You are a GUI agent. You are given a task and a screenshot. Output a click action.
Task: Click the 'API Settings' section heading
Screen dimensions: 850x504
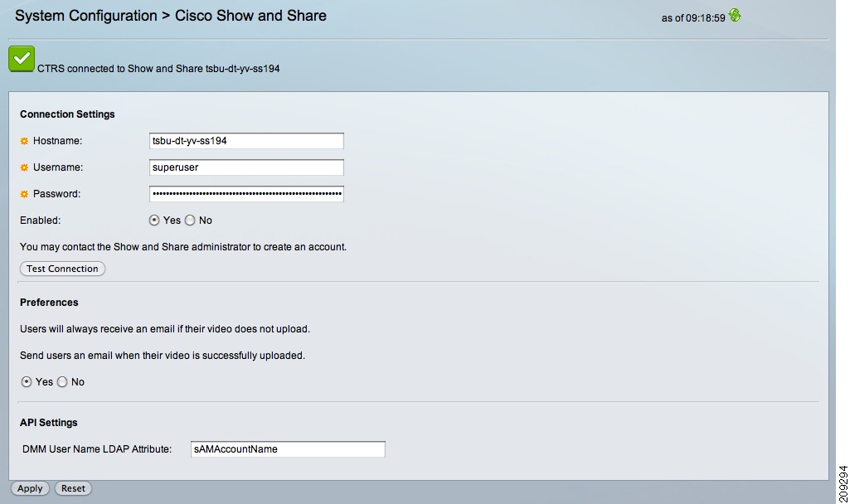click(x=49, y=423)
